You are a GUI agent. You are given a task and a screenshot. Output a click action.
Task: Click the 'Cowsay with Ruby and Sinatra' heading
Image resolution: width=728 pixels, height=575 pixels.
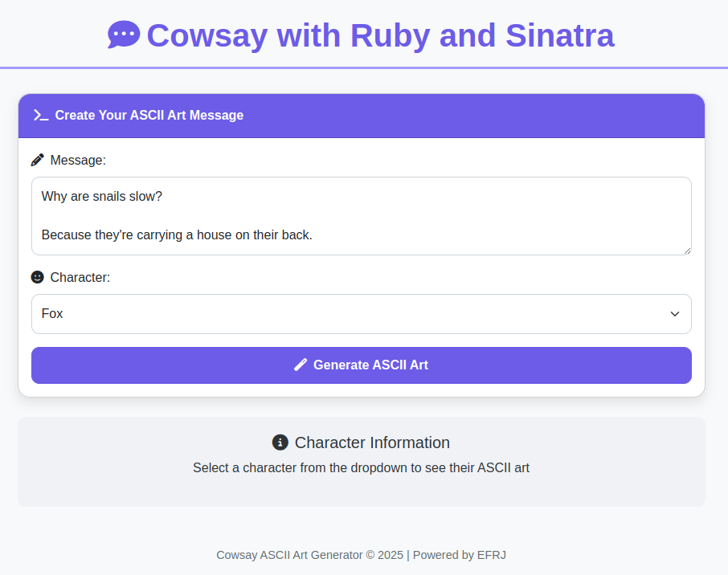click(x=380, y=35)
